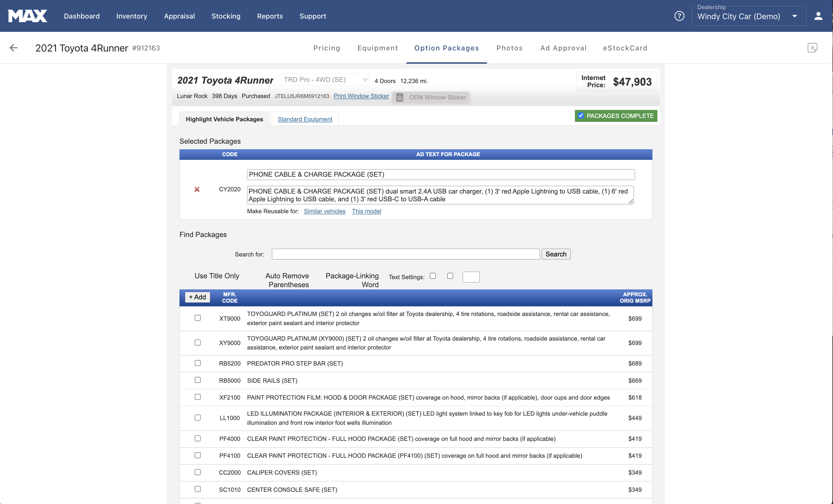Remove the CY2020 package with red X
This screenshot has width=833, height=504.
point(197,189)
